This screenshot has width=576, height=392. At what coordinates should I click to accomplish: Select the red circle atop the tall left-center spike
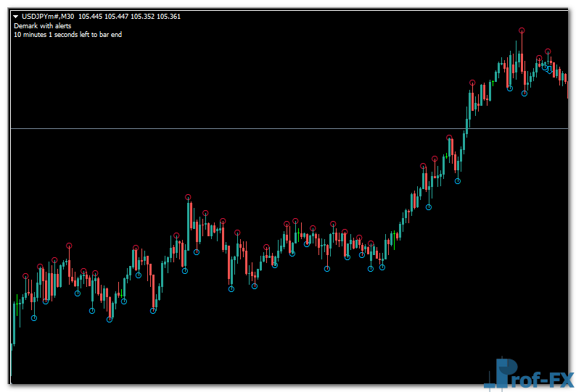188,197
